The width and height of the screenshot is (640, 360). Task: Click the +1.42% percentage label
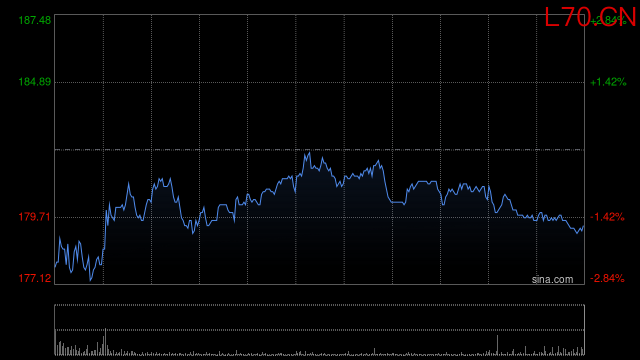point(608,82)
